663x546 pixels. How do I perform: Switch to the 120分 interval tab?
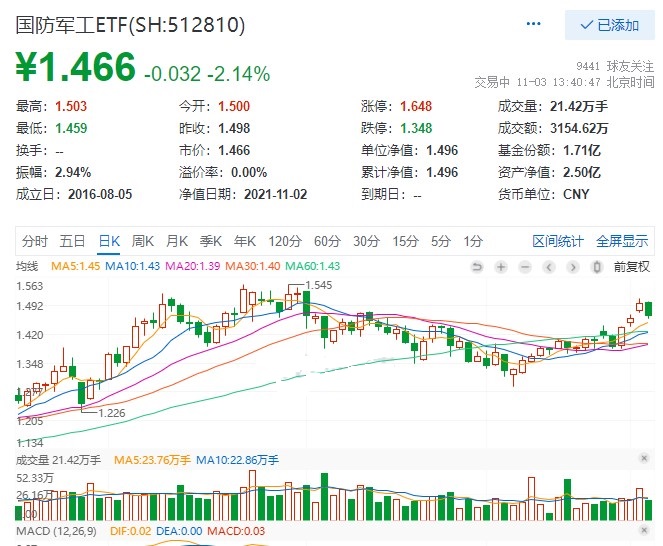tap(285, 241)
